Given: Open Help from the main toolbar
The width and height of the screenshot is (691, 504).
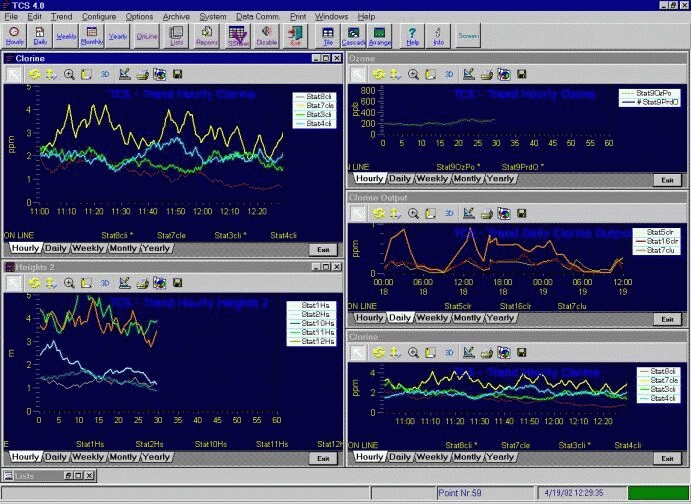Looking at the screenshot, I should [412, 36].
